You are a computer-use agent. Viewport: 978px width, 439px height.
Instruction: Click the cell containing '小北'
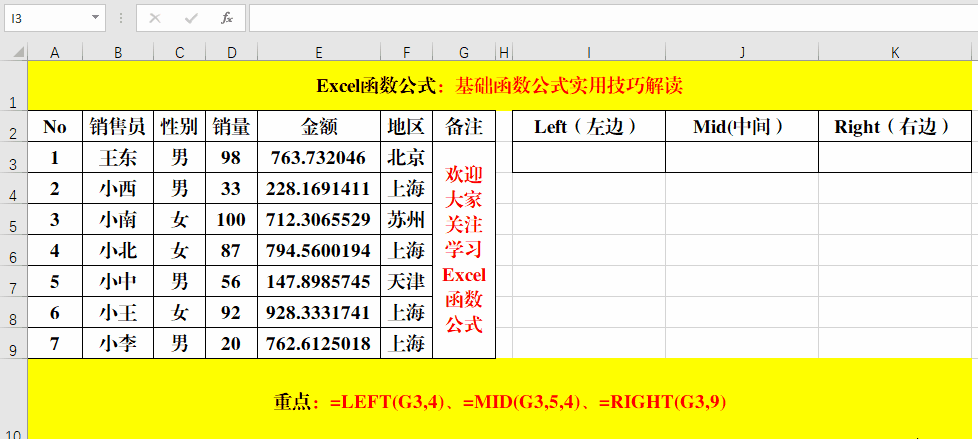(118, 251)
